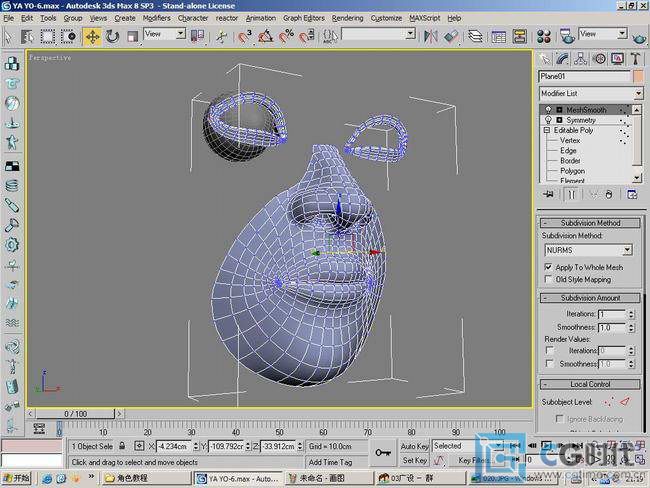Image resolution: width=650 pixels, height=488 pixels.
Task: Click the Auto Key button
Action: coord(414,446)
